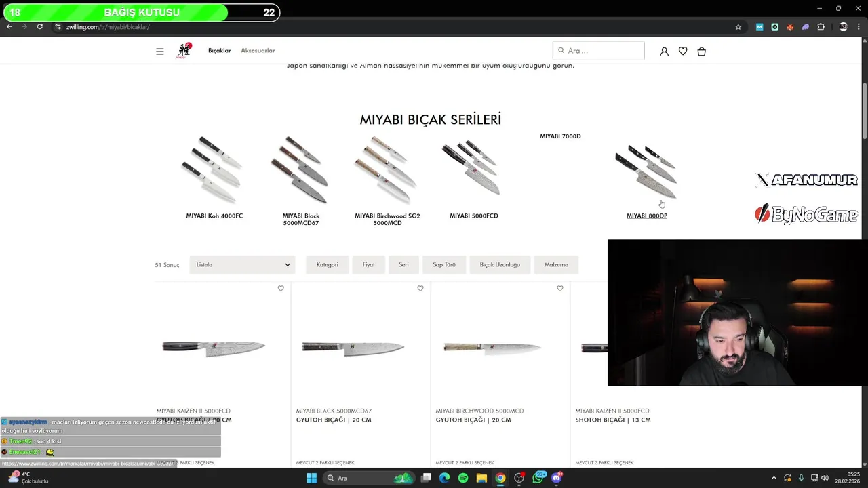This screenshot has height=488, width=868.
Task: Favorite the Birchwood Gyutoh knife
Action: coord(560,289)
